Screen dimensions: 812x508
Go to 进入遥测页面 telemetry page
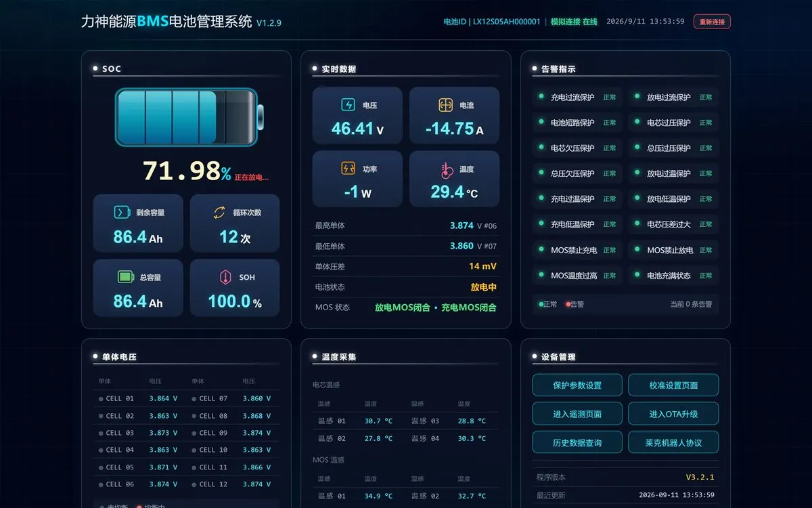coord(577,414)
